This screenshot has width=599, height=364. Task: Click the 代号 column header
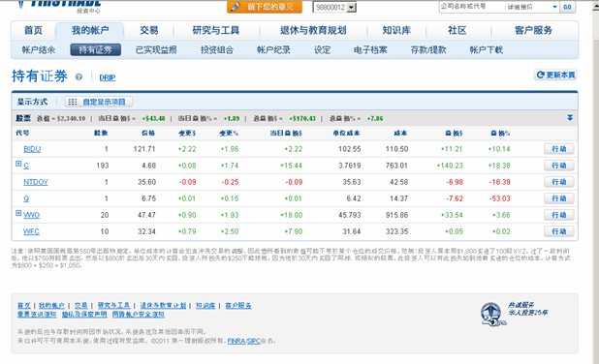click(22, 133)
